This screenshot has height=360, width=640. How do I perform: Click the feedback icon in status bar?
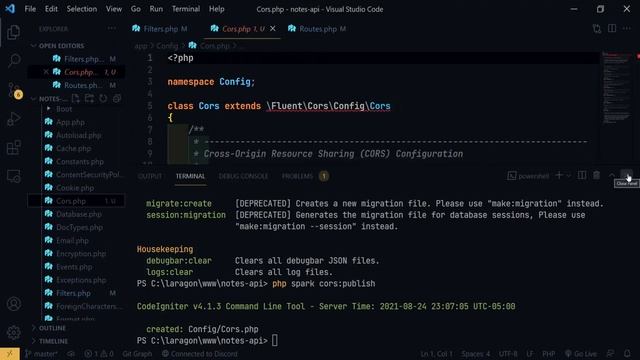tap(611, 353)
